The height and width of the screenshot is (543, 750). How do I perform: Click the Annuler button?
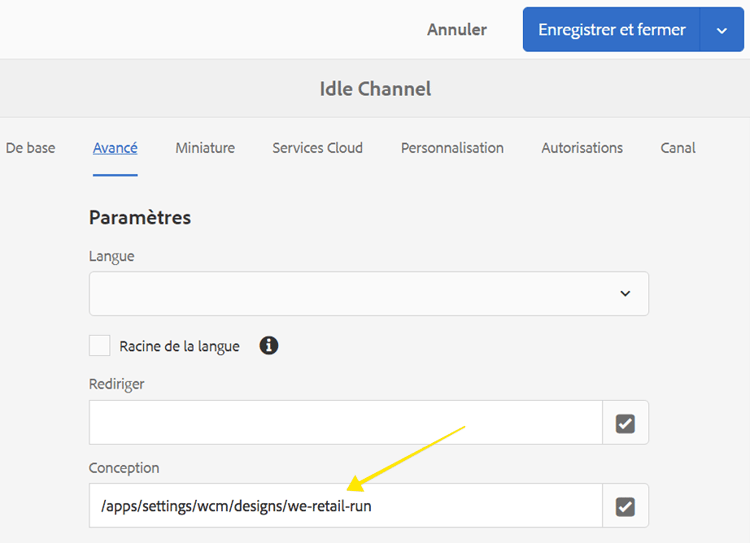(457, 30)
